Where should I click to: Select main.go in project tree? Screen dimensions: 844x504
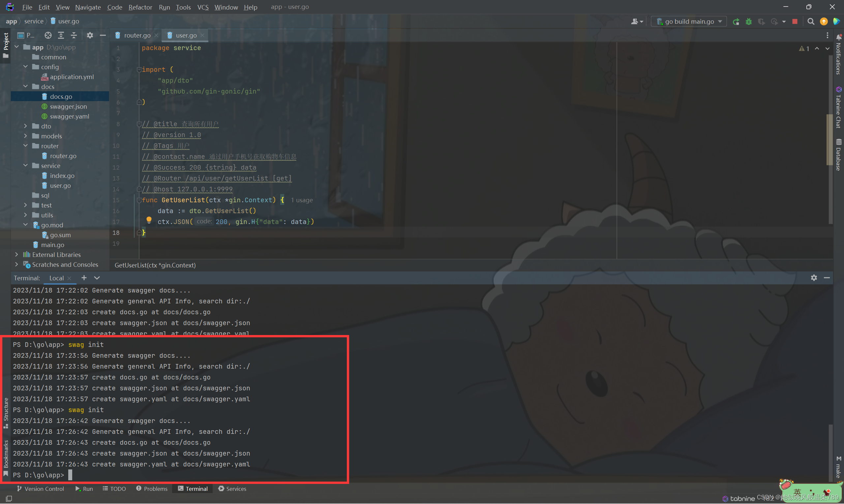(x=52, y=245)
